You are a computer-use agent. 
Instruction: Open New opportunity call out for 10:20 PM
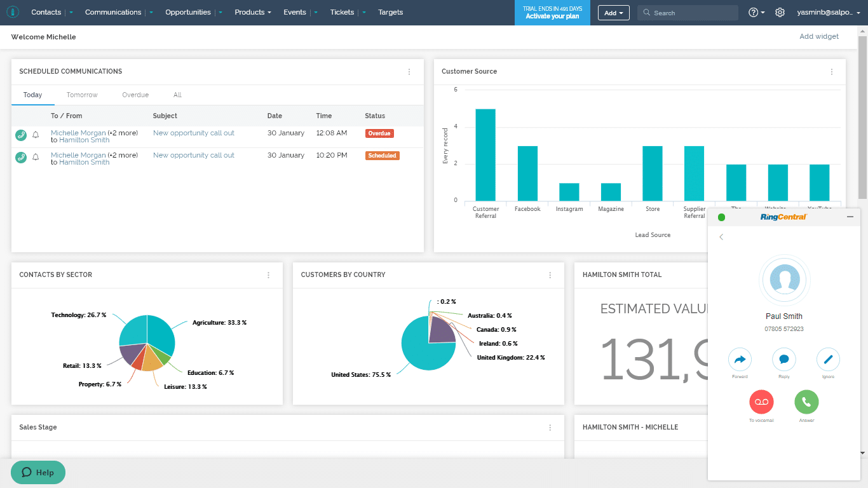[x=194, y=155]
